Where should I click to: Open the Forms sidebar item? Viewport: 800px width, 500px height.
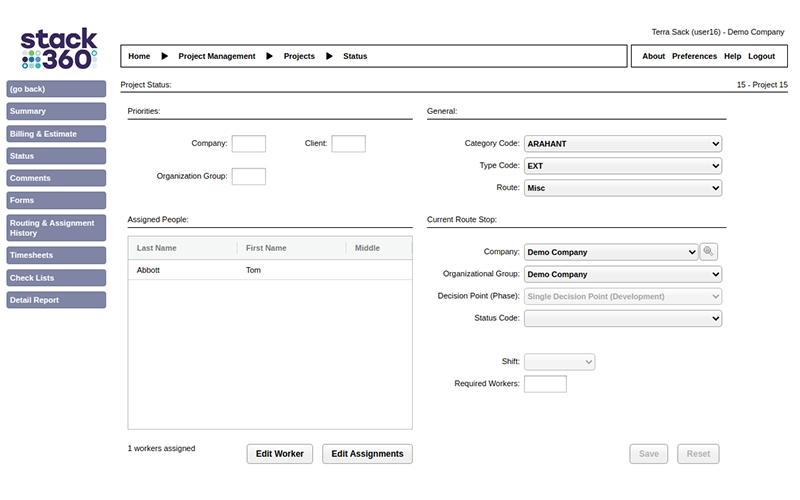(x=56, y=201)
